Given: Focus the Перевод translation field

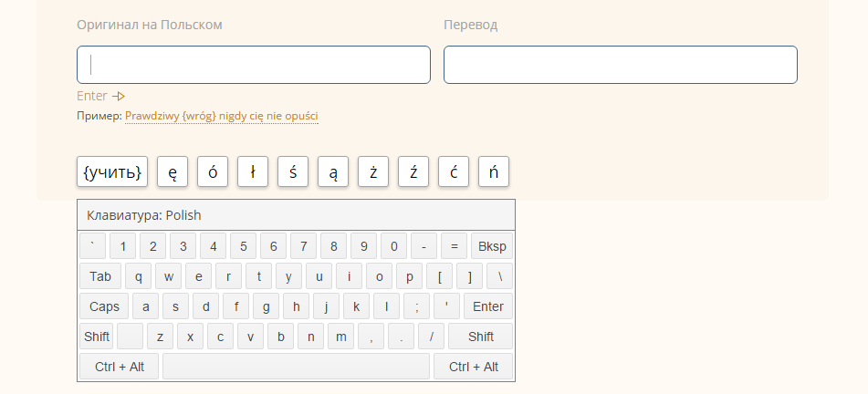Looking at the screenshot, I should click(x=621, y=65).
